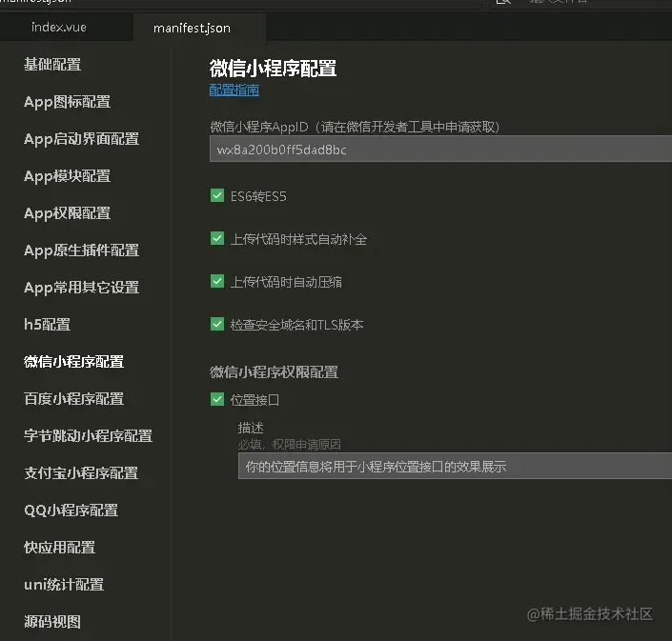672x641 pixels.
Task: Uncheck the 位置接口 permission checkbox
Action: coord(217,399)
